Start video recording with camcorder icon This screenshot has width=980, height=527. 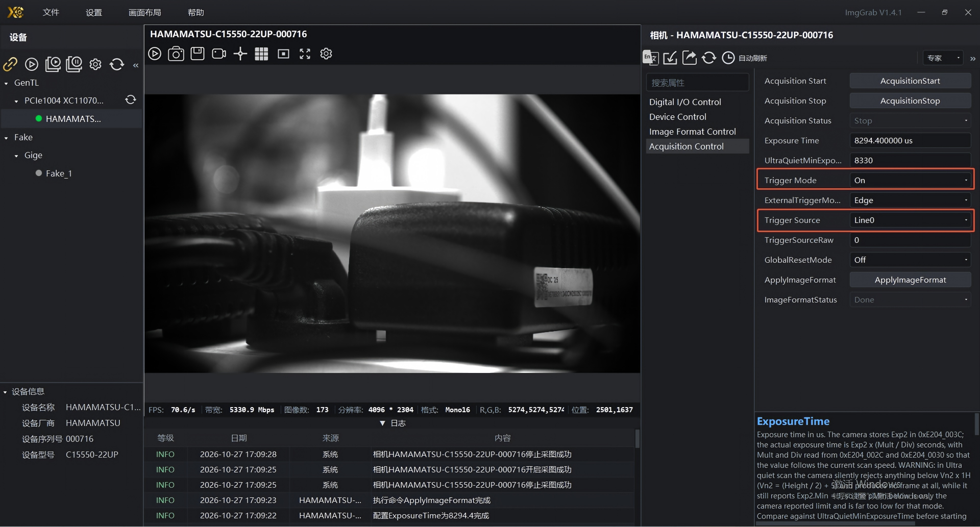click(x=219, y=54)
